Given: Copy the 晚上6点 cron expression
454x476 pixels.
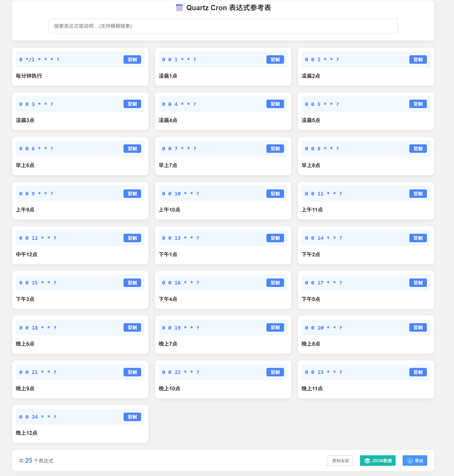Looking at the screenshot, I should [132, 327].
